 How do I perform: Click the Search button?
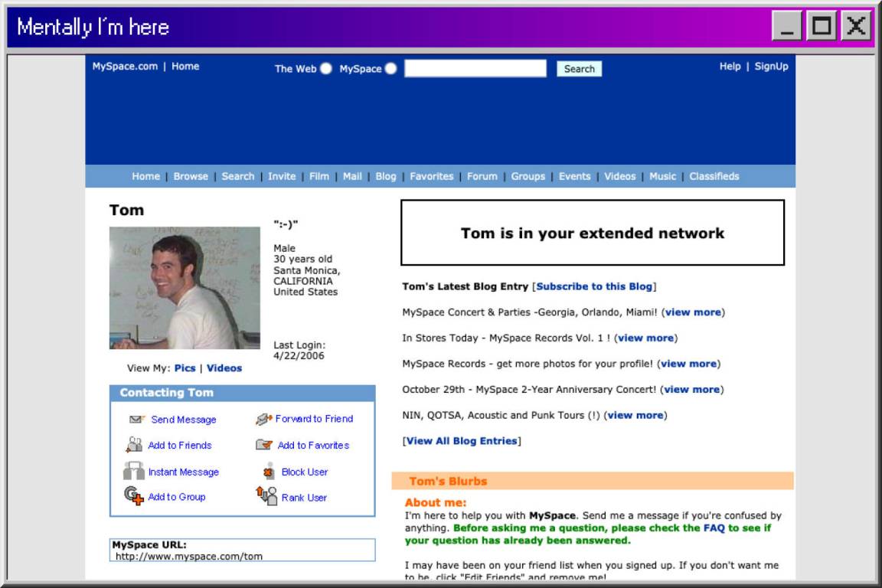579,69
